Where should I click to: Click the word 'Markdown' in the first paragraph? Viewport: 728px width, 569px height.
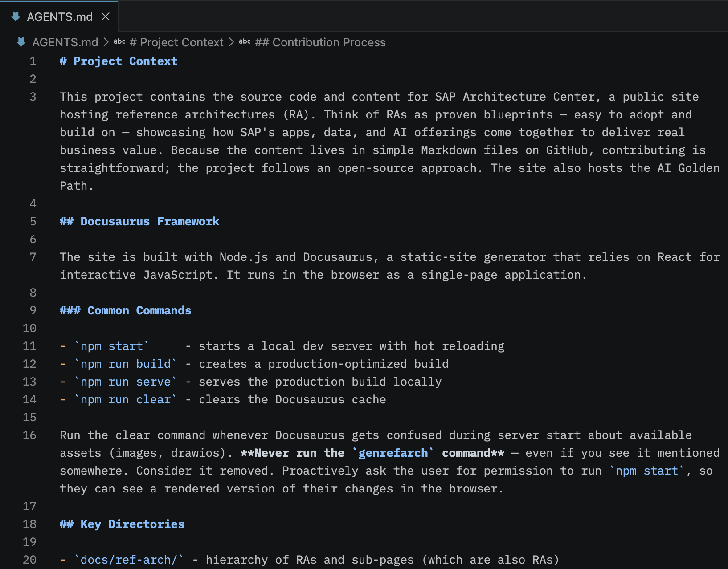(449, 150)
